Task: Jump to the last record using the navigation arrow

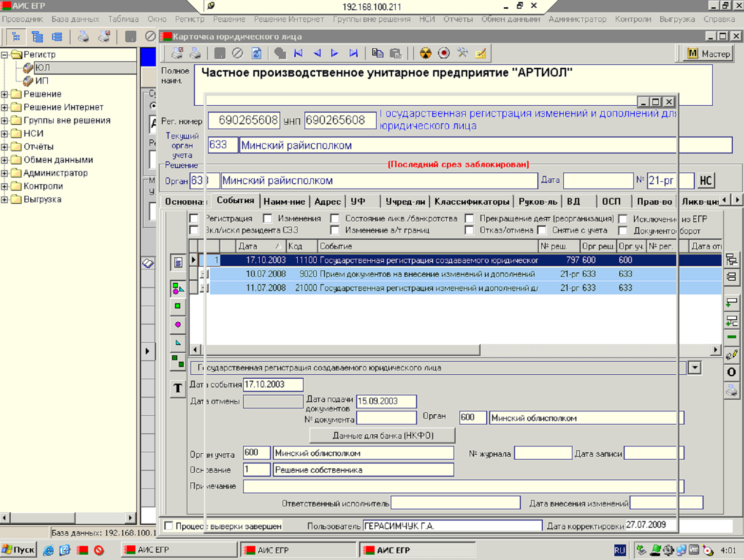Action: 353,53
